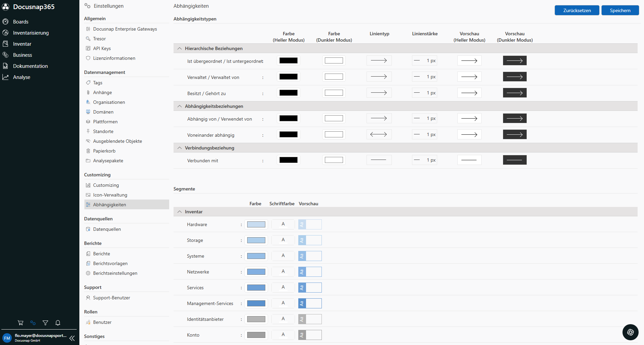Collapse the Abhängigkeitsbeziehungen group
This screenshot has height=345, width=644.
tap(180, 106)
